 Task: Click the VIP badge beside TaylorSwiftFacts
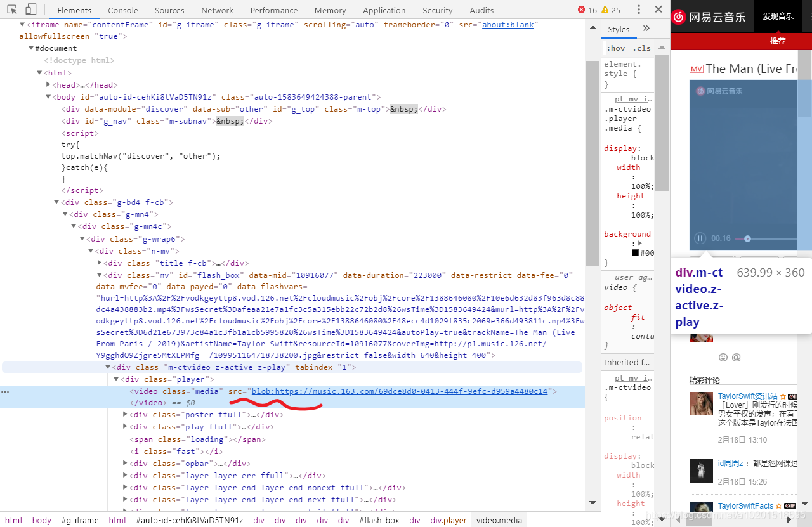[x=790, y=506]
